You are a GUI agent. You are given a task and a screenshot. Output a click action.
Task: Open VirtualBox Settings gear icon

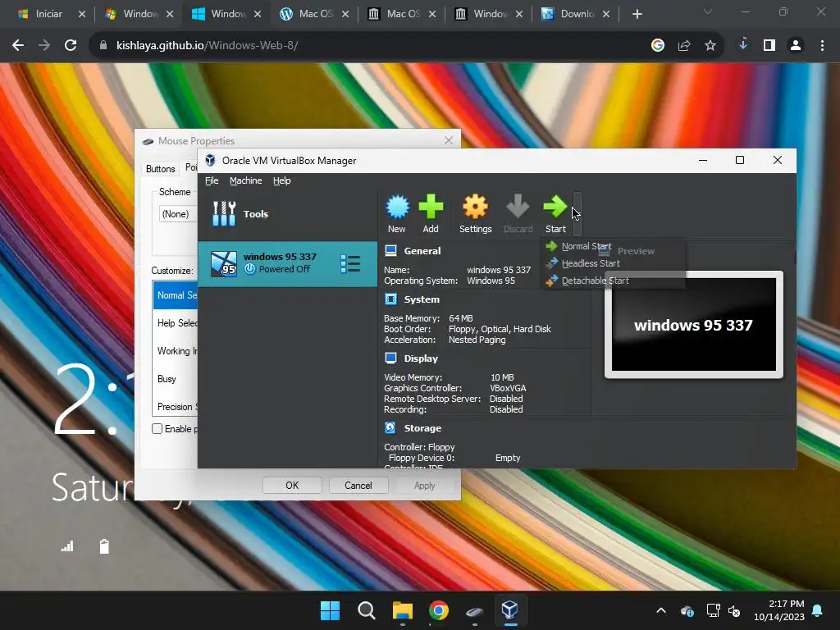[x=475, y=207]
